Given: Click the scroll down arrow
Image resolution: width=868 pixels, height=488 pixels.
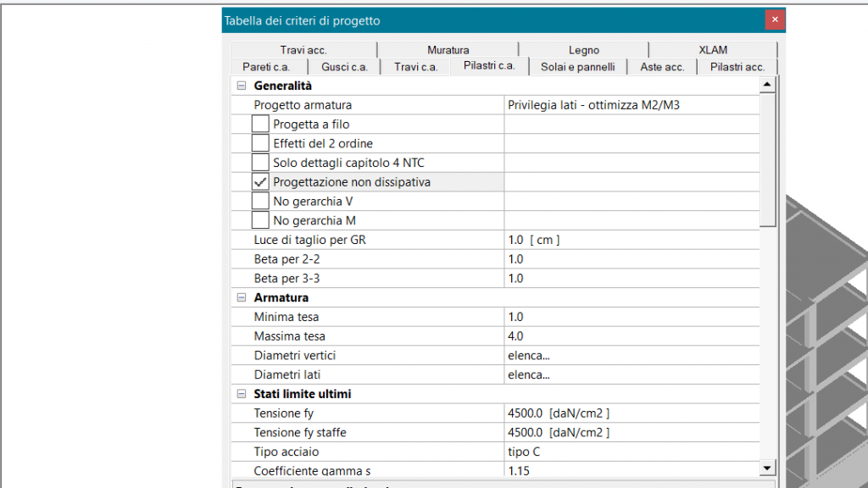Looking at the screenshot, I should [x=767, y=468].
